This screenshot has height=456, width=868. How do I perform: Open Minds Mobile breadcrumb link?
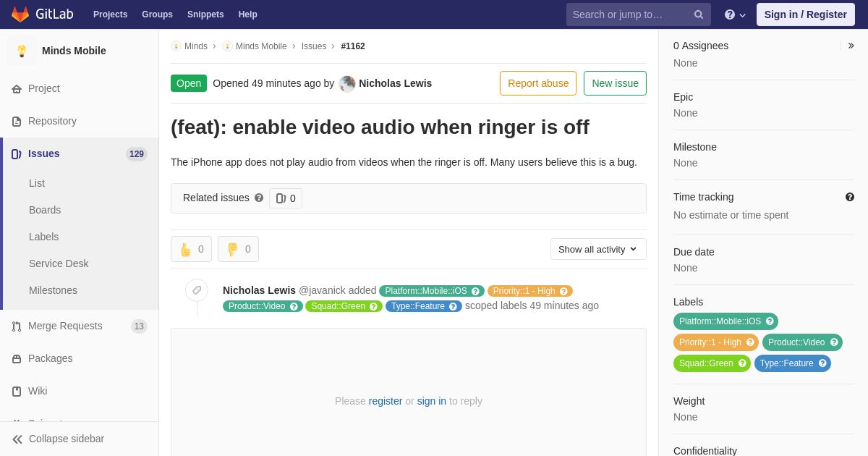pyautogui.click(x=261, y=46)
